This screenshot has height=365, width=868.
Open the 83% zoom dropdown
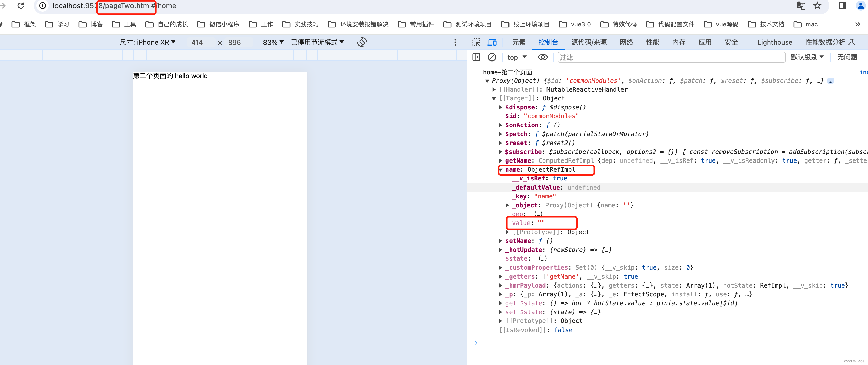[273, 42]
